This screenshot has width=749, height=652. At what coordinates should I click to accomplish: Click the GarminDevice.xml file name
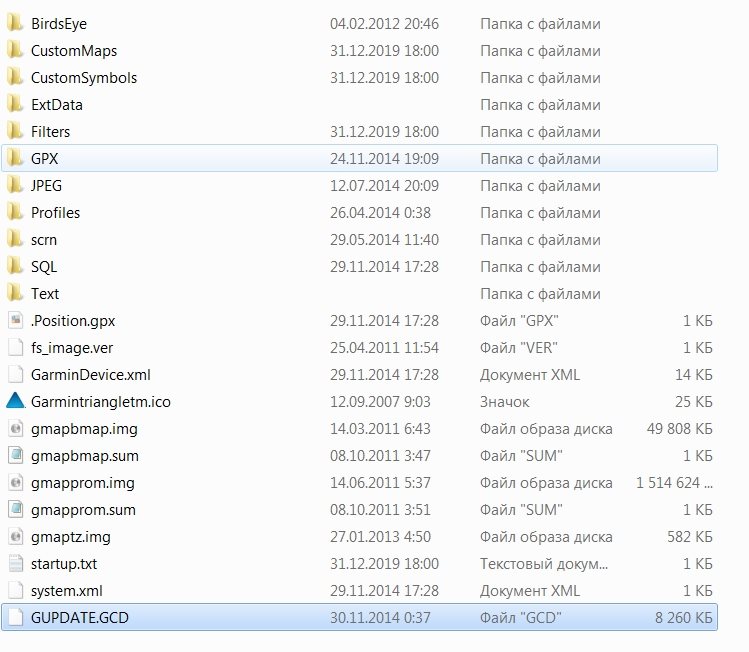click(x=91, y=375)
